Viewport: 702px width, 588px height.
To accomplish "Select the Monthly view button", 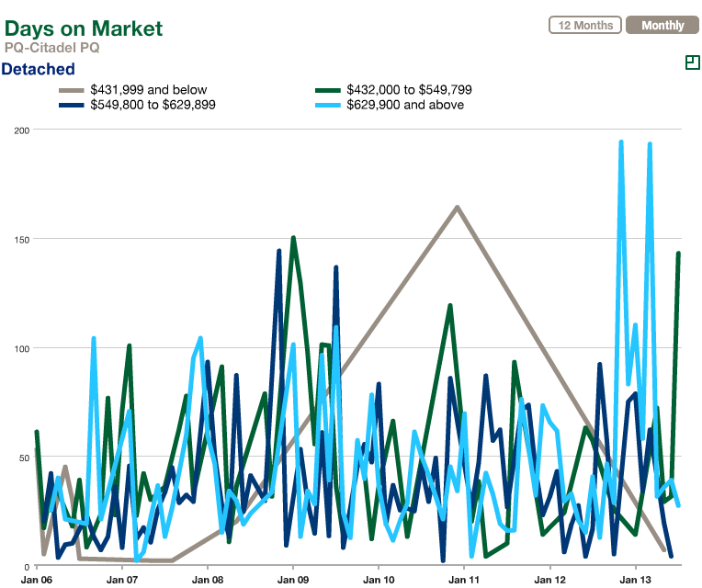I will click(x=662, y=25).
